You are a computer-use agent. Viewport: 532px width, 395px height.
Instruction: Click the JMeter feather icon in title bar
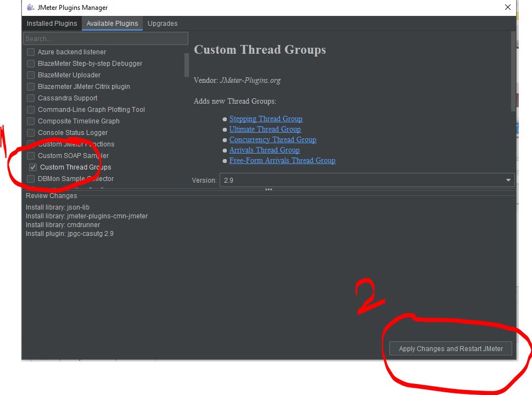point(30,8)
